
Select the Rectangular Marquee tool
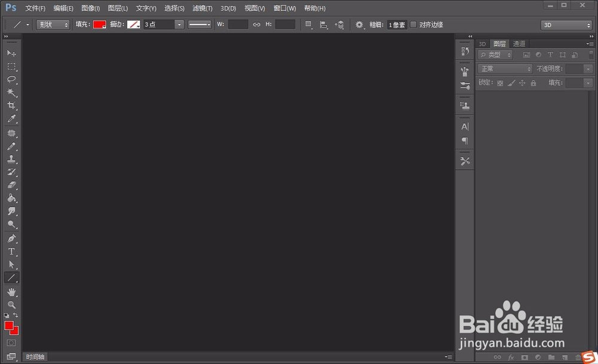[x=11, y=66]
